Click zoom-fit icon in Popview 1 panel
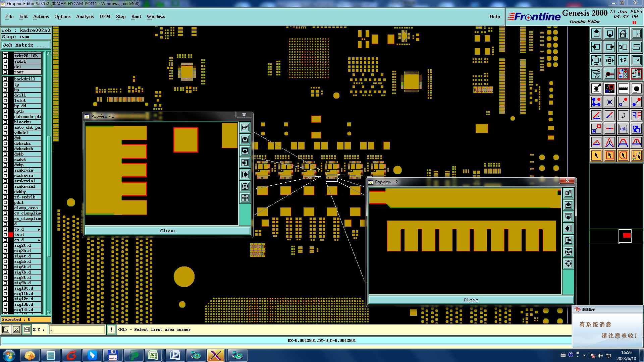 pos(245,186)
